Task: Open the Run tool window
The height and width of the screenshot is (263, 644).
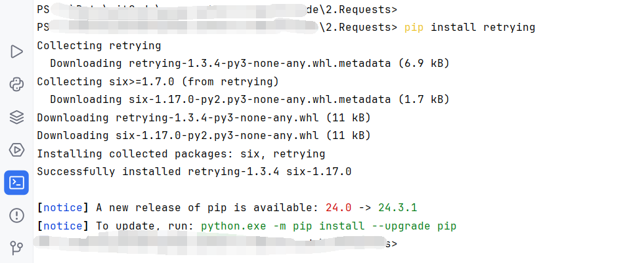Action: (x=16, y=52)
